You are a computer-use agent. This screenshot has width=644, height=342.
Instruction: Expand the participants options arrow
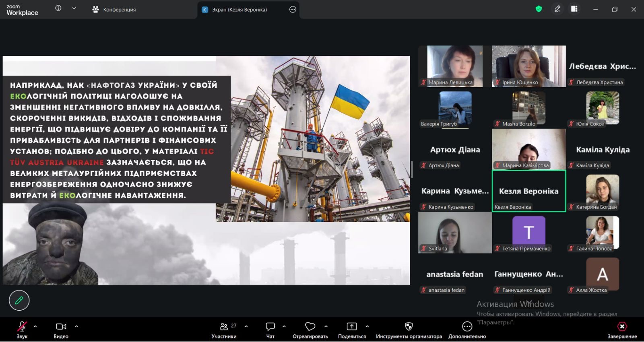click(246, 326)
